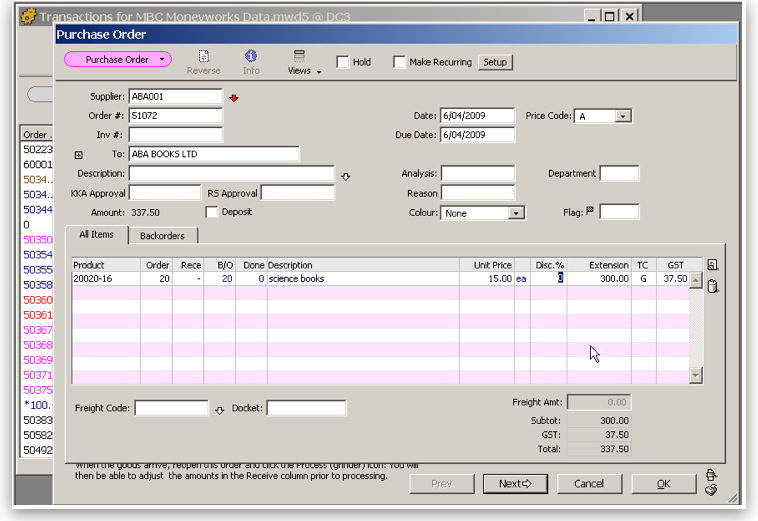Click into the Description input field
Image resolution: width=758 pixels, height=521 pixels.
point(231,173)
